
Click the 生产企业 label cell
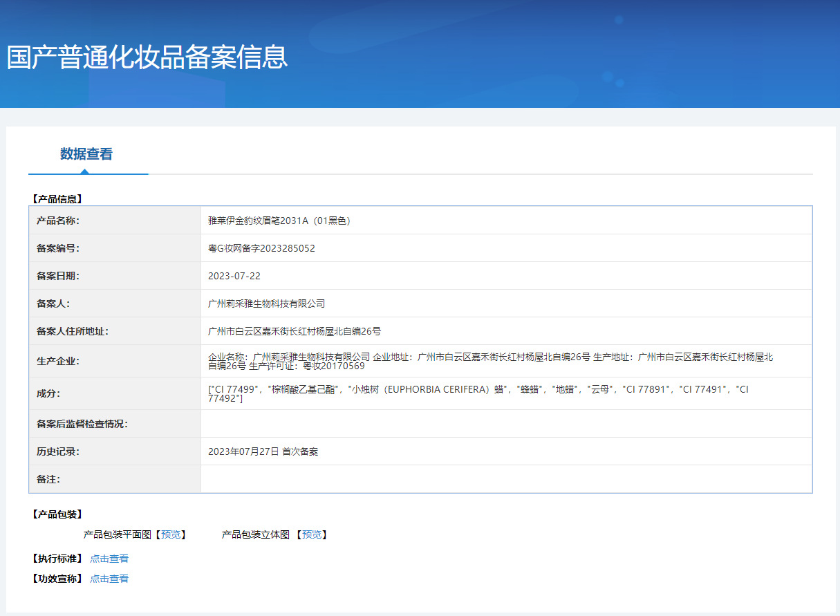point(115,361)
